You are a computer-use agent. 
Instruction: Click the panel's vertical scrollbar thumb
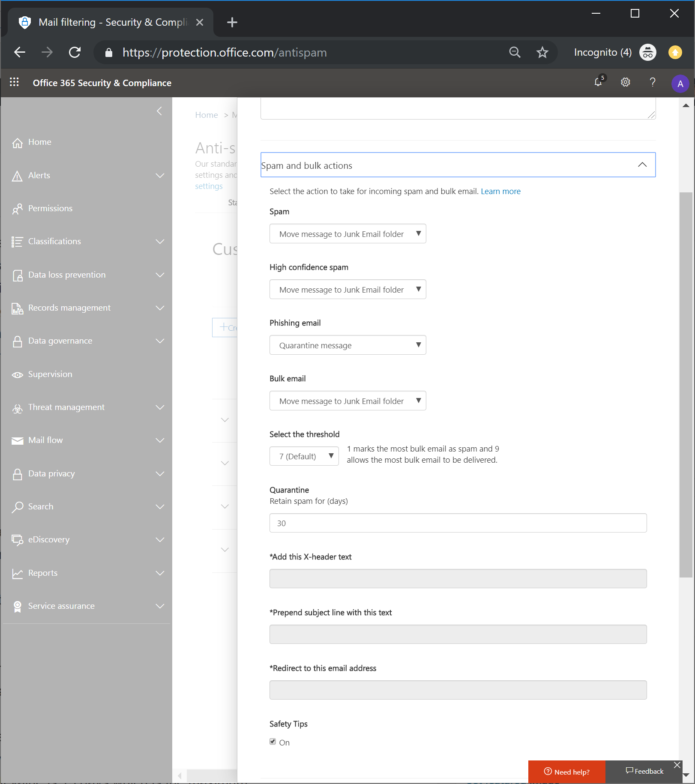point(686,386)
